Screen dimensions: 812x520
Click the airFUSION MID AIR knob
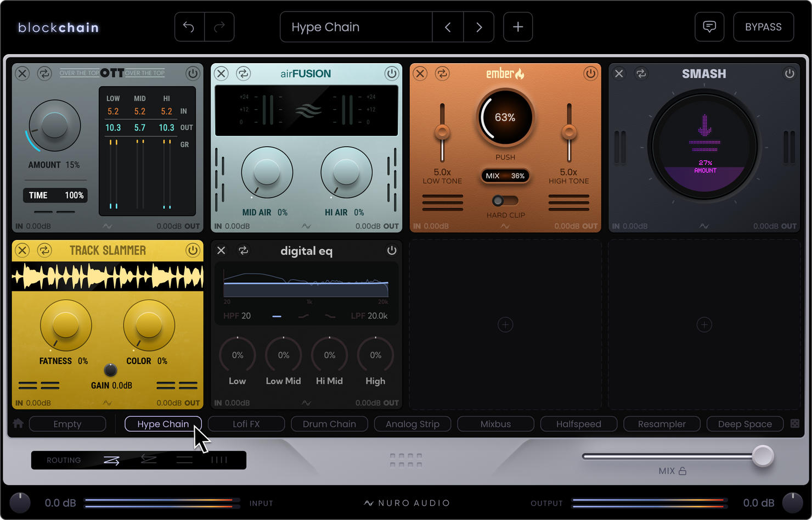[267, 172]
